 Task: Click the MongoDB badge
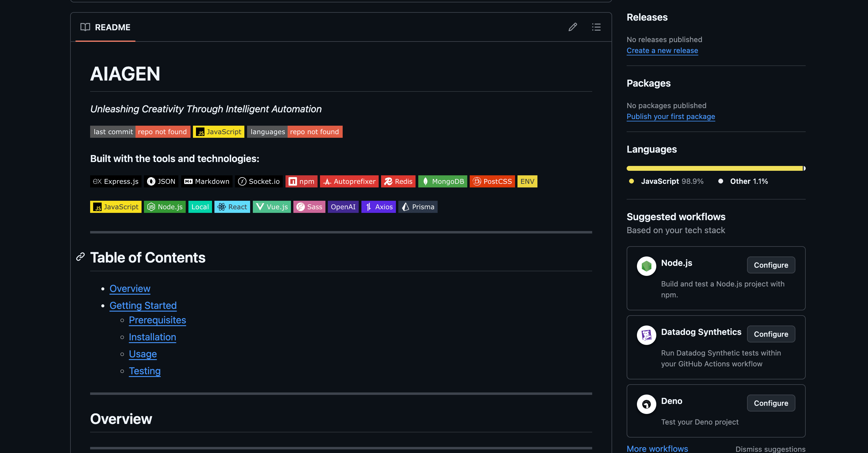(x=442, y=181)
